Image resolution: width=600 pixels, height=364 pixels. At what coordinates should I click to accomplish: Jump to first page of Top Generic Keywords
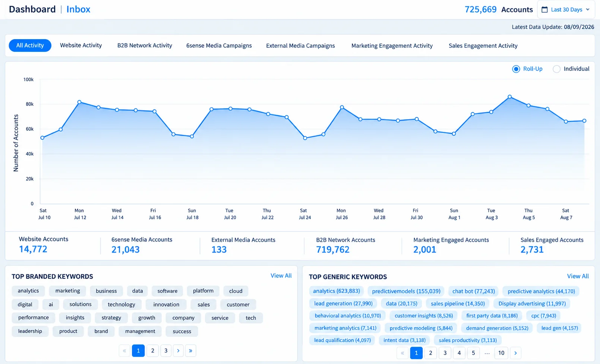tap(402, 353)
